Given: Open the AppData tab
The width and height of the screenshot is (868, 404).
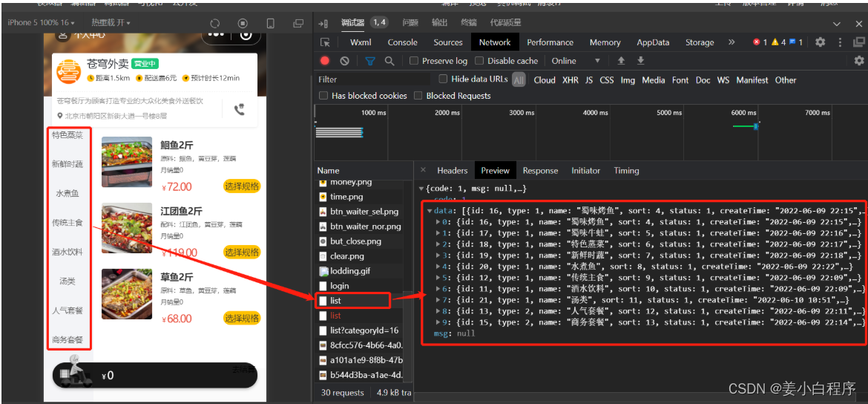Looking at the screenshot, I should [653, 42].
